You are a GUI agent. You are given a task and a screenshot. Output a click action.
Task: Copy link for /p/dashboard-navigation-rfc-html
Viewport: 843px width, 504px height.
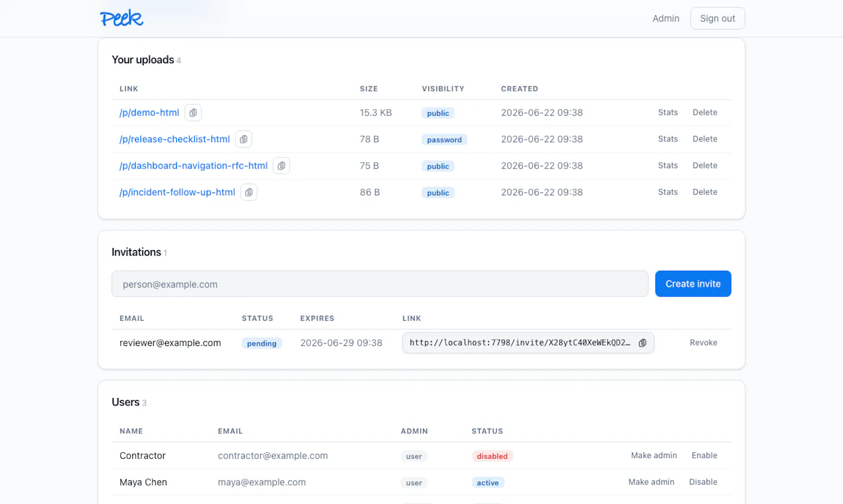281,166
